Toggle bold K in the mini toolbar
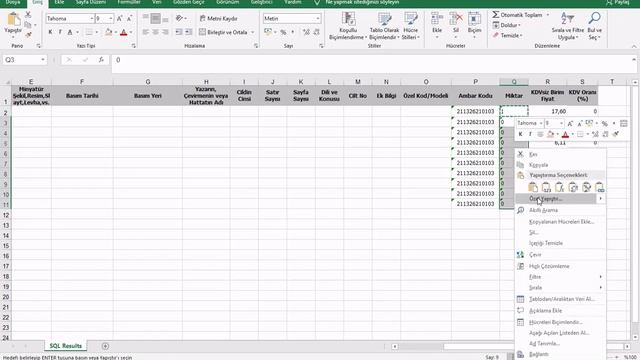 tap(520, 134)
